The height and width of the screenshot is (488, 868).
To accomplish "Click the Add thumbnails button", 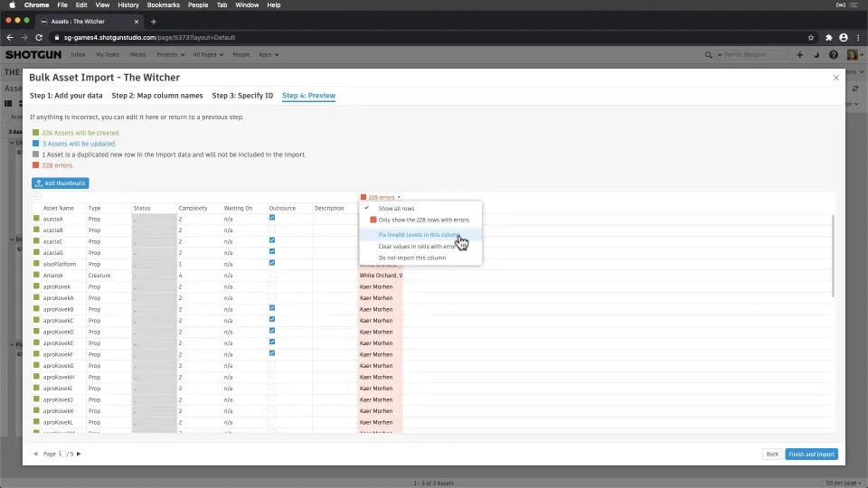I will point(61,183).
